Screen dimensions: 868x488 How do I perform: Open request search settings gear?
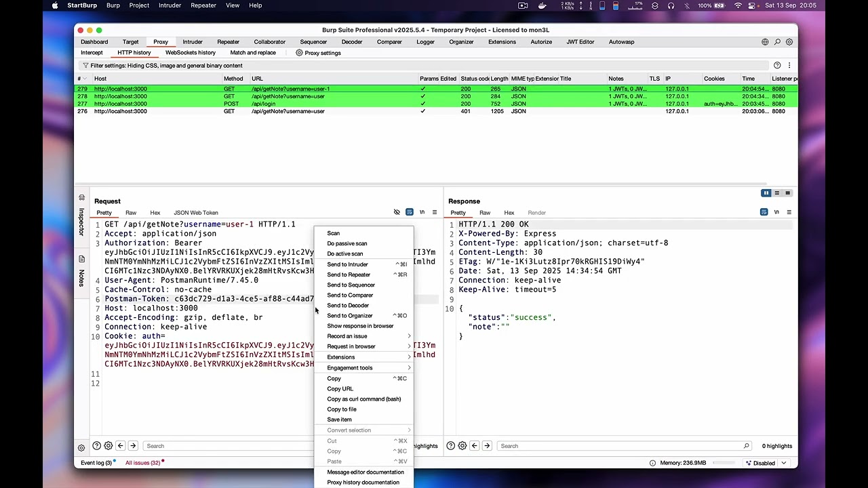point(108,446)
